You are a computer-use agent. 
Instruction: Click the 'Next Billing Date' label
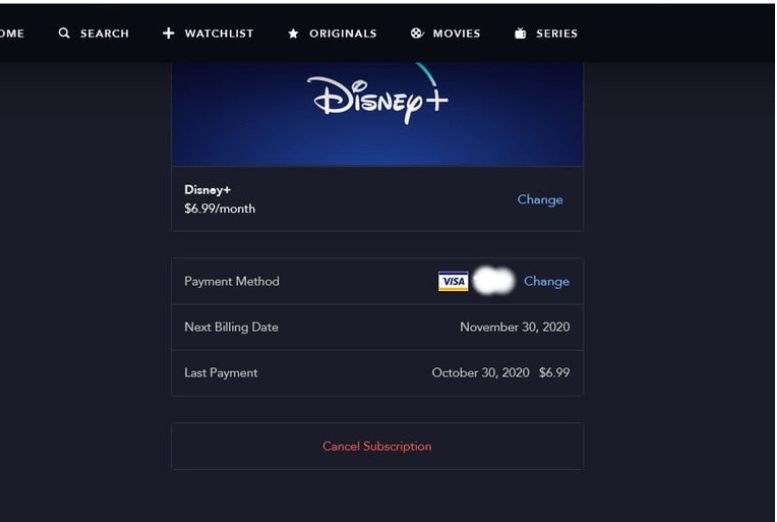pos(231,327)
